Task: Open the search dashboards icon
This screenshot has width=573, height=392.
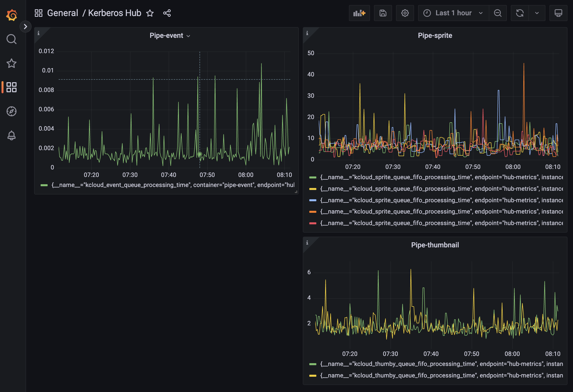Action: (12, 39)
